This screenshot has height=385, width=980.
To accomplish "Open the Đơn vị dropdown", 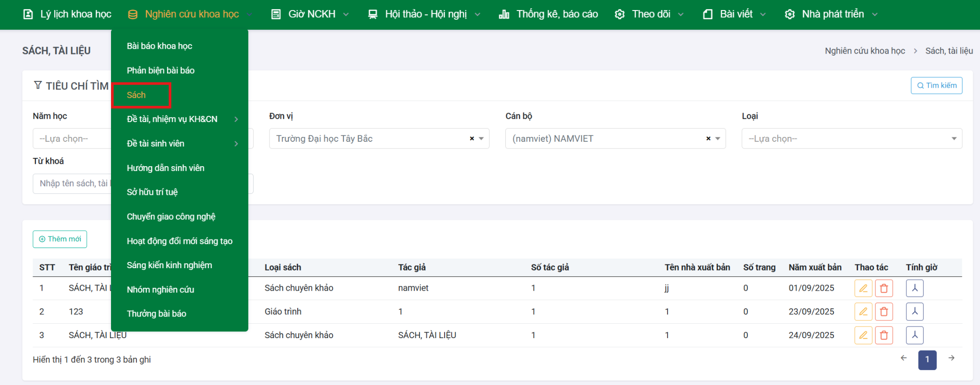I will (379, 138).
